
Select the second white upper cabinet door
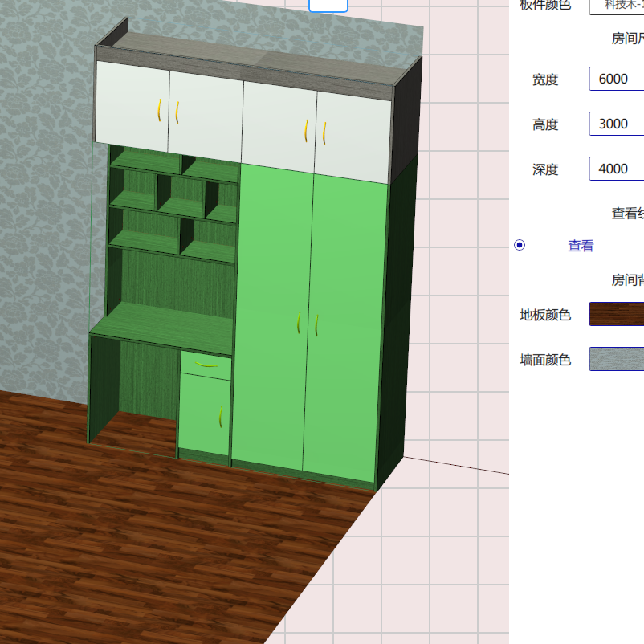coord(206,112)
